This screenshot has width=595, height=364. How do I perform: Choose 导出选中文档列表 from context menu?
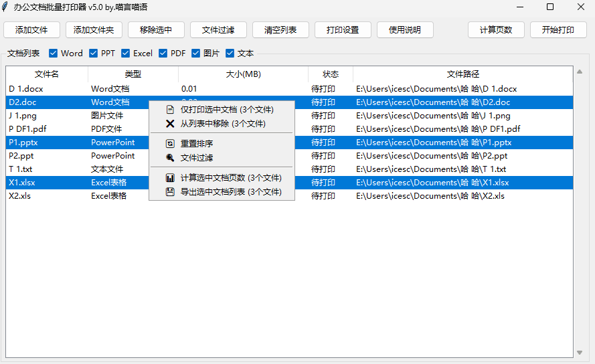point(231,192)
